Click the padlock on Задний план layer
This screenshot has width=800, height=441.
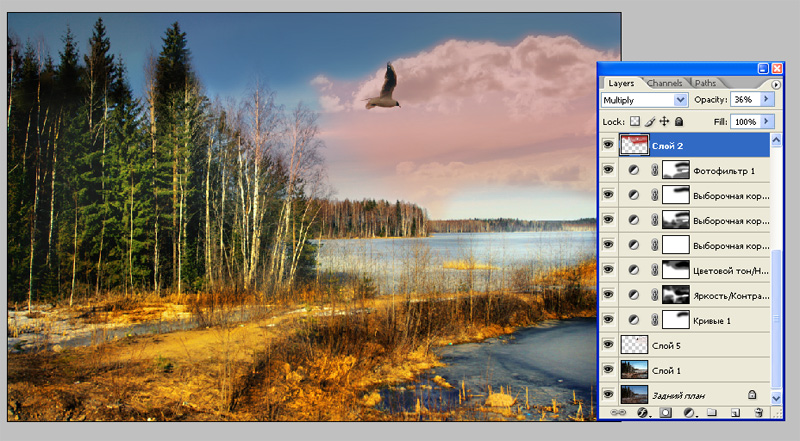pyautogui.click(x=752, y=395)
